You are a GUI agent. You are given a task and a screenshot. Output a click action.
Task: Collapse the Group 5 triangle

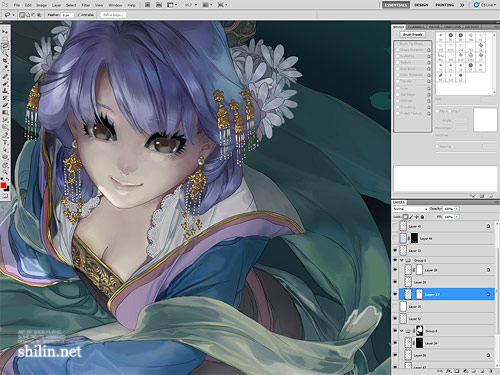(402, 260)
